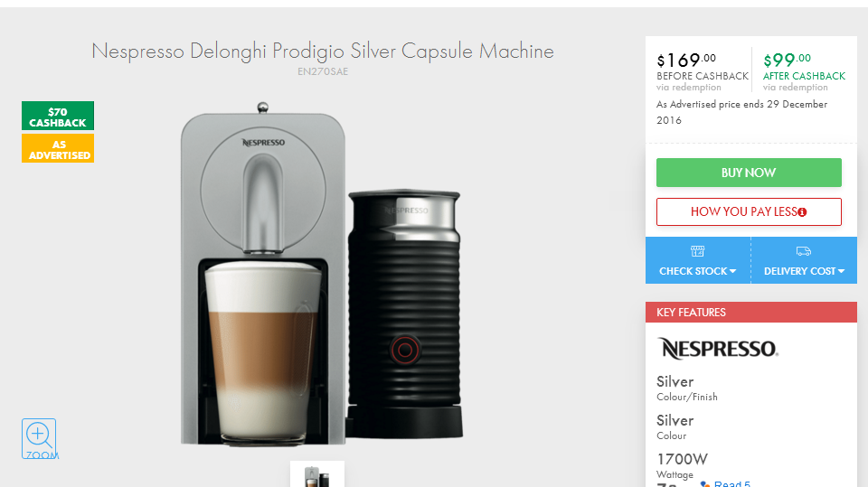This screenshot has width=868, height=487.
Task: Click the zoom magnifier icon
Action: tap(39, 439)
